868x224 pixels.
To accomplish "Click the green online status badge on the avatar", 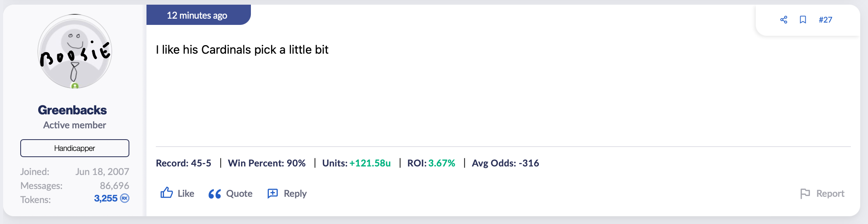I will 75,86.
